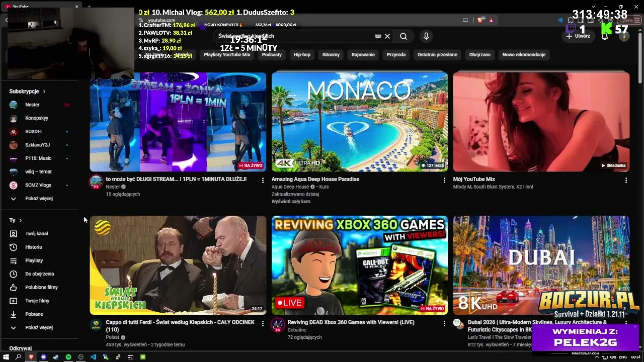This screenshot has height=362, width=644.
Task: Open Steam from the taskbar
Action: point(56,357)
